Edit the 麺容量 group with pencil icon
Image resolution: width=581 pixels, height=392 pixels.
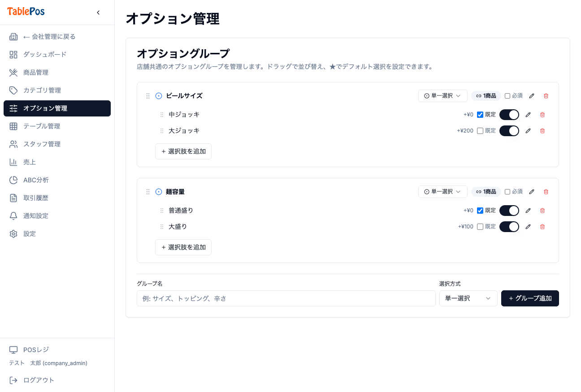532,192
